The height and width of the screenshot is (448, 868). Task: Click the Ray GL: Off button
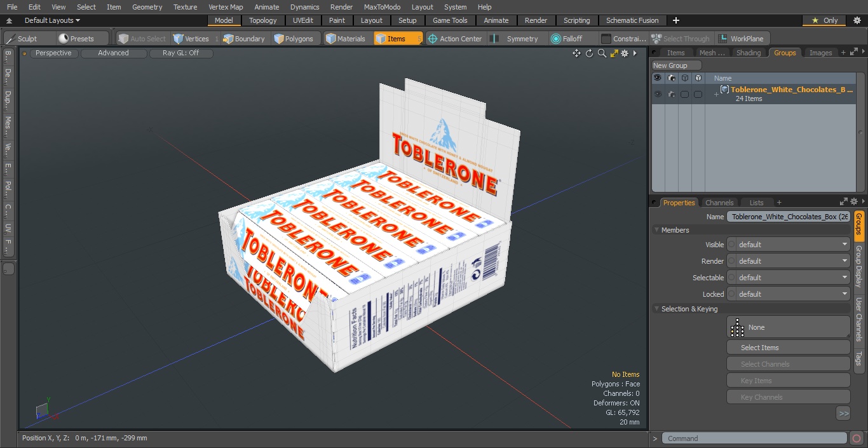pyautogui.click(x=181, y=53)
